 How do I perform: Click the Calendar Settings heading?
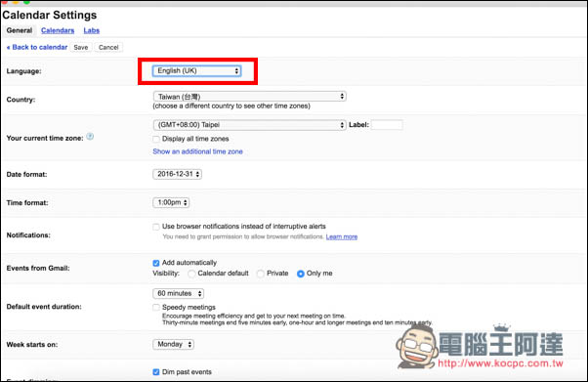[x=50, y=15]
